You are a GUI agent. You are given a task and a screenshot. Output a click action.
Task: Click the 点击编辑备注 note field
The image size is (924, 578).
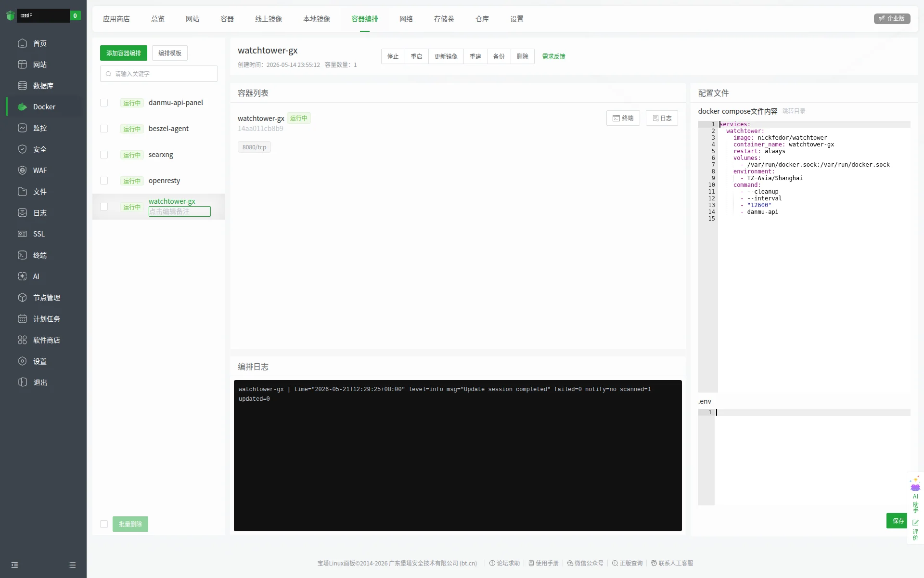click(180, 211)
